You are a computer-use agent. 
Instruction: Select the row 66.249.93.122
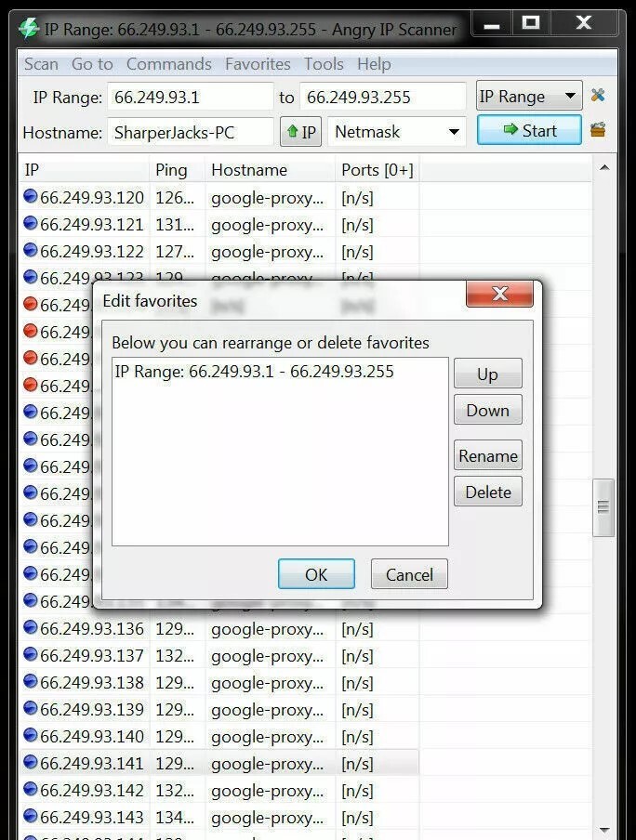pyautogui.click(x=219, y=251)
